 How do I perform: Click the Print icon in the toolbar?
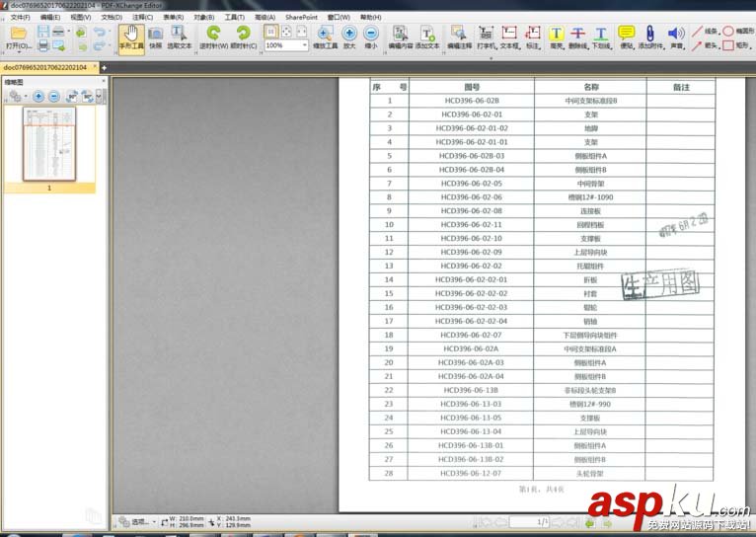(42, 45)
